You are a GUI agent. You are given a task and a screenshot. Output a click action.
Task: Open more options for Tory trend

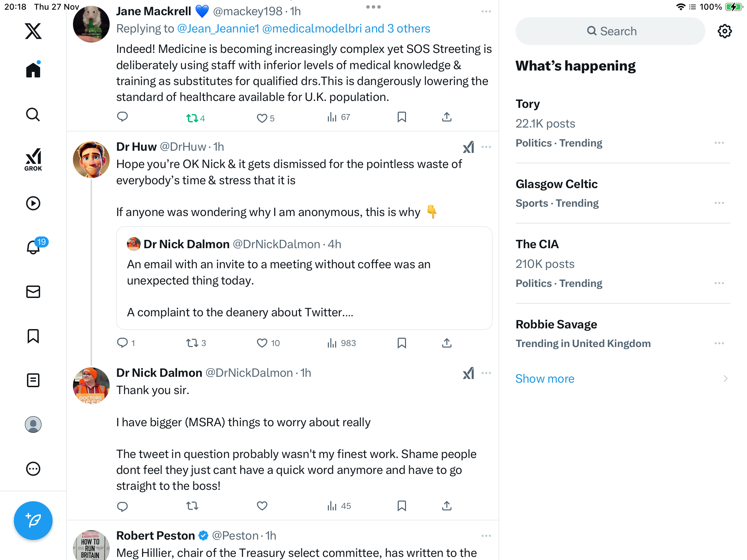point(719,143)
